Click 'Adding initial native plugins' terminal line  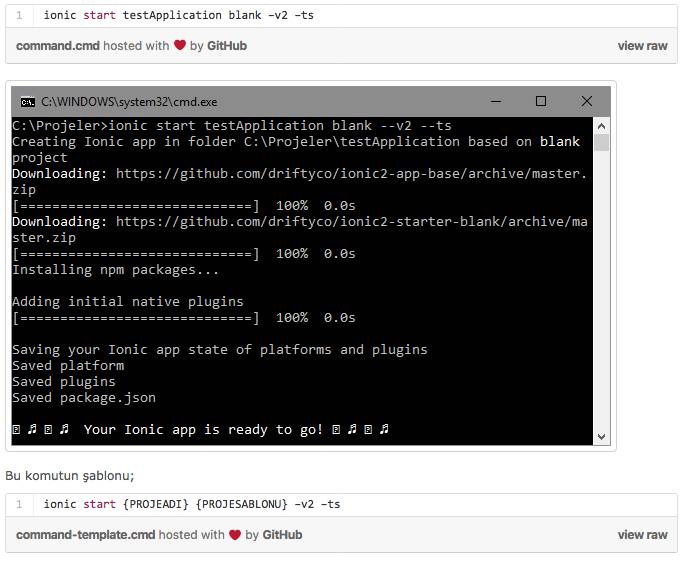(128, 302)
